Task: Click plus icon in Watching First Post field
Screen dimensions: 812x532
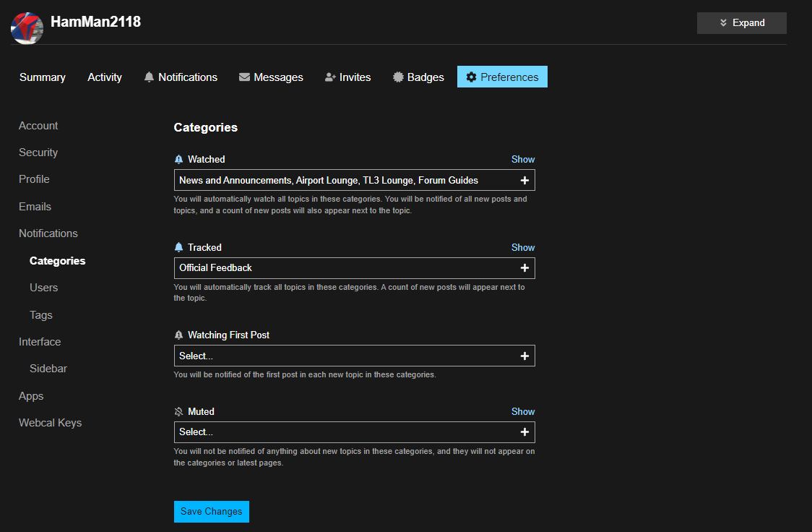Action: [524, 356]
